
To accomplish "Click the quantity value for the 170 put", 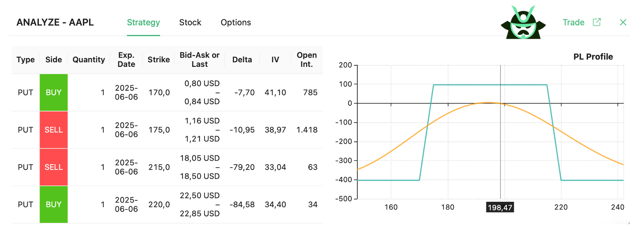I will point(102,92).
